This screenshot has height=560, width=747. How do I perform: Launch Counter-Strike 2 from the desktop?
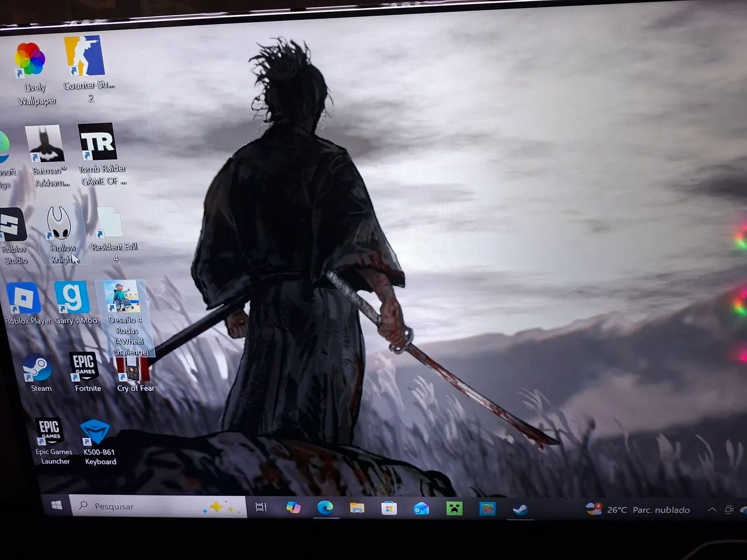point(88,69)
